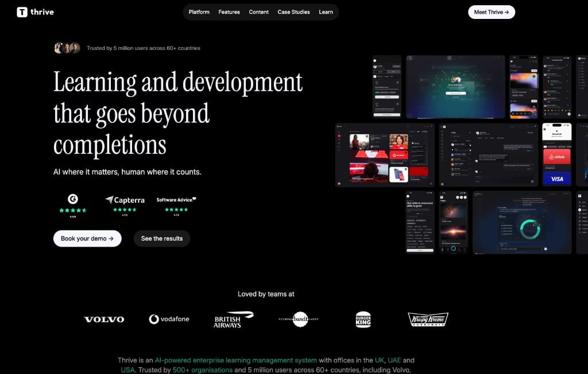This screenshot has height=374, width=588.
Task: Open the Content menu
Action: coord(259,12)
